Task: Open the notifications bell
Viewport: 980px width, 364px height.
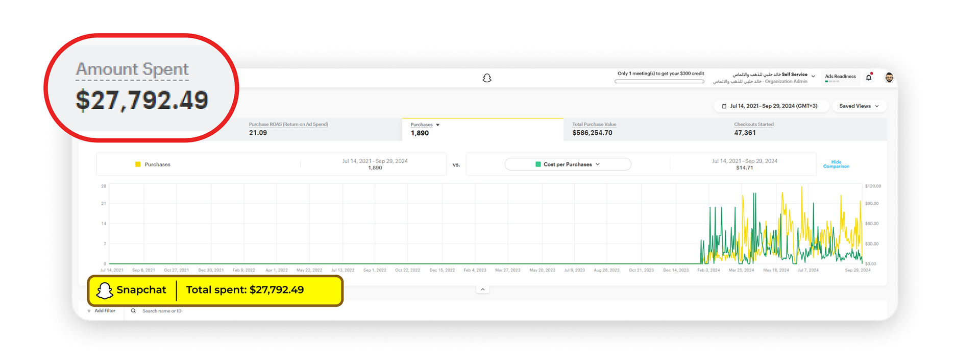Action: (x=869, y=77)
